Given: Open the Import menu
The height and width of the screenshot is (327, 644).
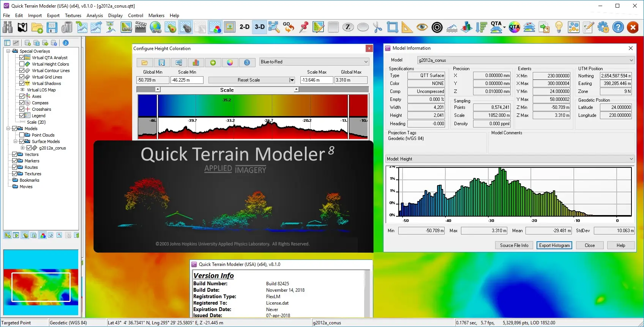Looking at the screenshot, I should (x=35, y=16).
